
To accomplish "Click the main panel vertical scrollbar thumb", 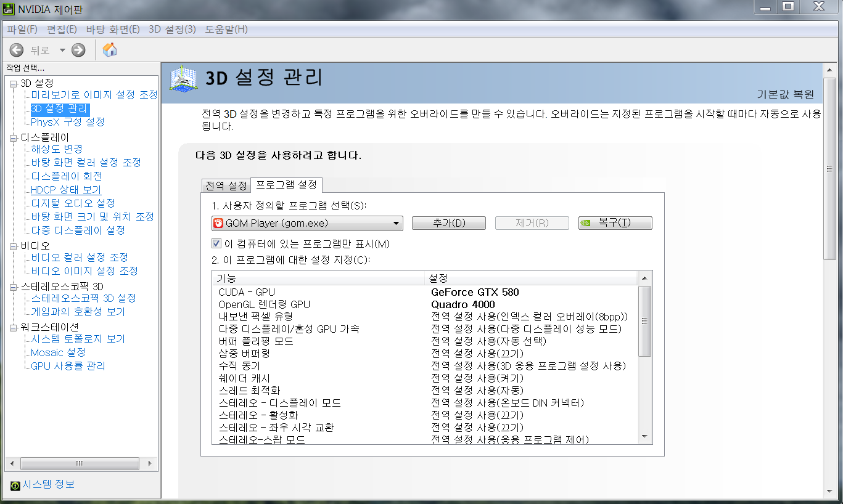I will tap(830, 168).
